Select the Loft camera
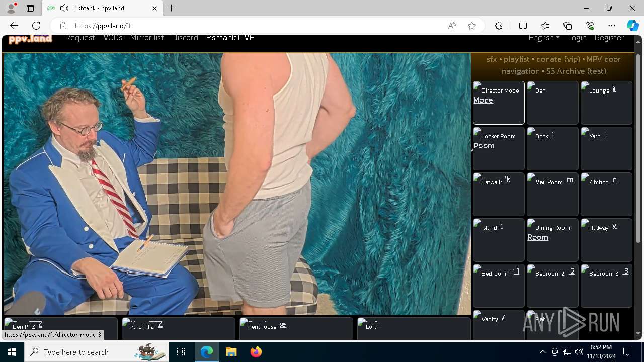 pyautogui.click(x=414, y=328)
